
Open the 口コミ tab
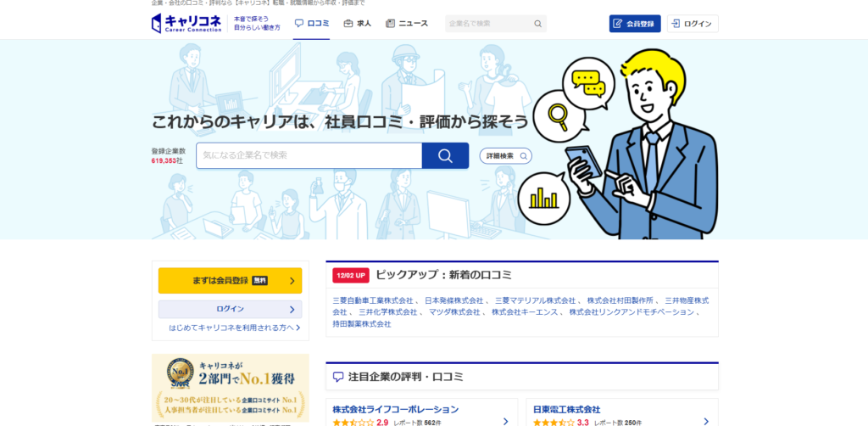tap(311, 24)
